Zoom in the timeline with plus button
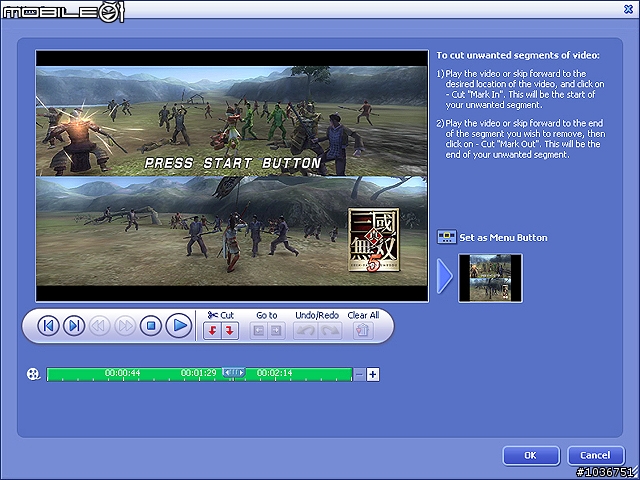 coord(373,374)
